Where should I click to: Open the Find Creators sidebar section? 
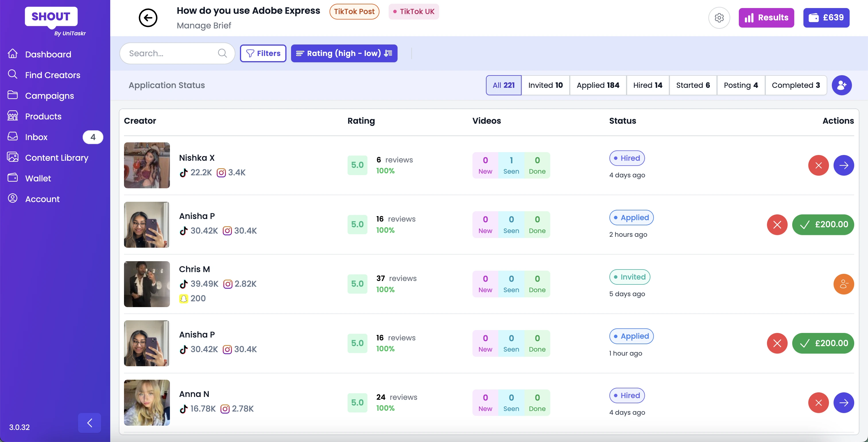[x=52, y=74]
